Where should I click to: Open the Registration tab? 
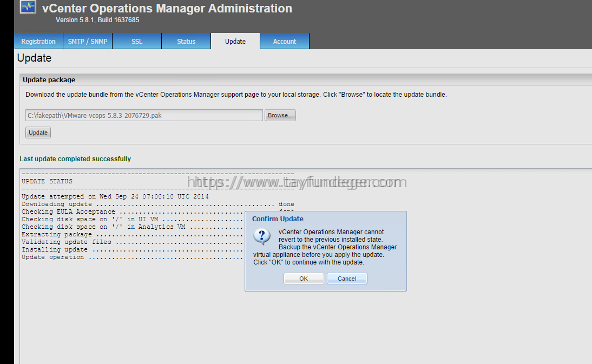click(x=38, y=42)
